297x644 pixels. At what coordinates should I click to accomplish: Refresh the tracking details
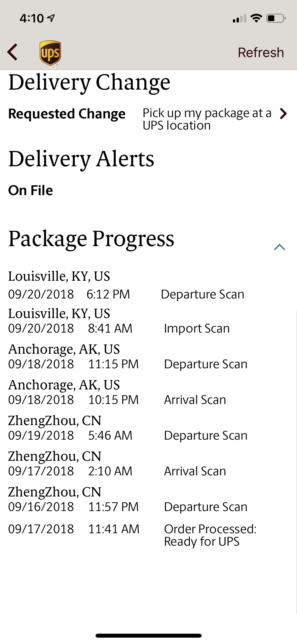(x=261, y=52)
